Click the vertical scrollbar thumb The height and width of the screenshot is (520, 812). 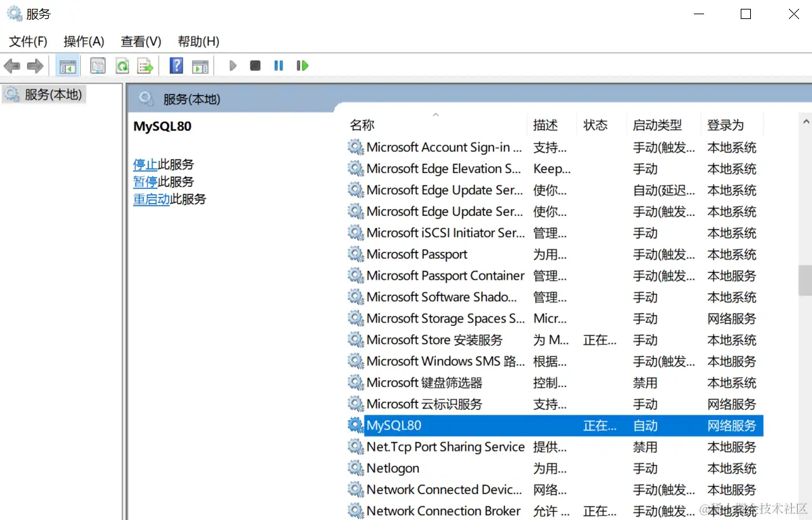point(805,280)
